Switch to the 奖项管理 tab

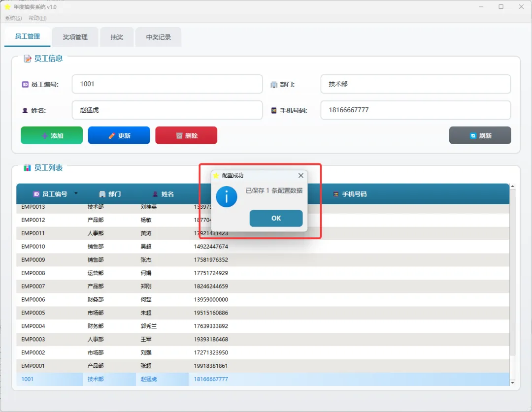coord(75,37)
